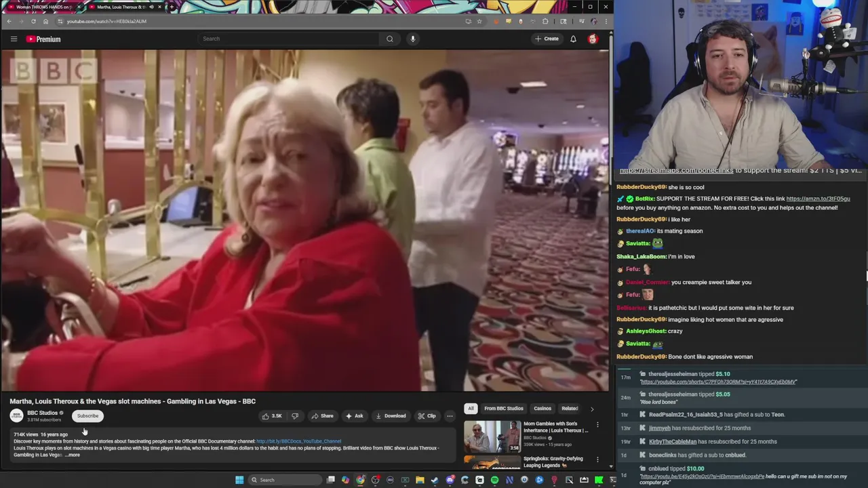Image resolution: width=868 pixels, height=488 pixels.
Task: Open the YouTube hamburger guide menu
Action: (x=14, y=39)
